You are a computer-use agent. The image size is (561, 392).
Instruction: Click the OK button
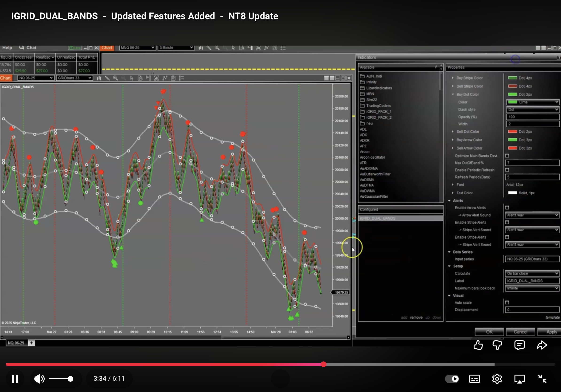point(489,332)
